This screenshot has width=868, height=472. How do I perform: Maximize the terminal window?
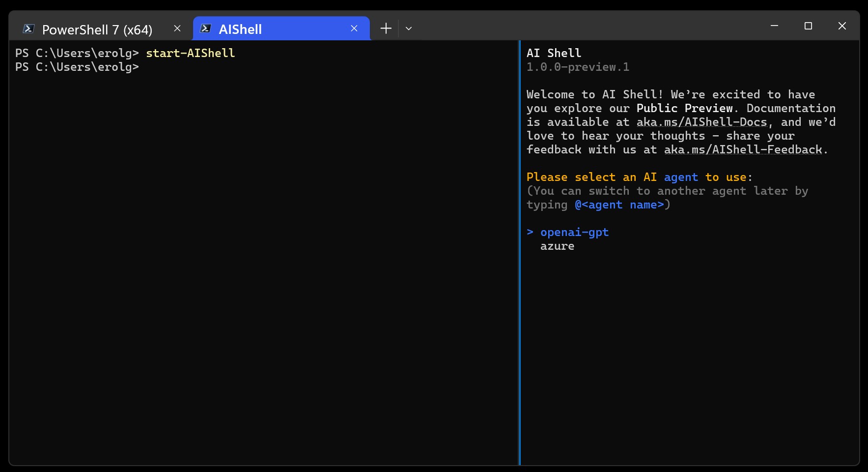coord(808,26)
